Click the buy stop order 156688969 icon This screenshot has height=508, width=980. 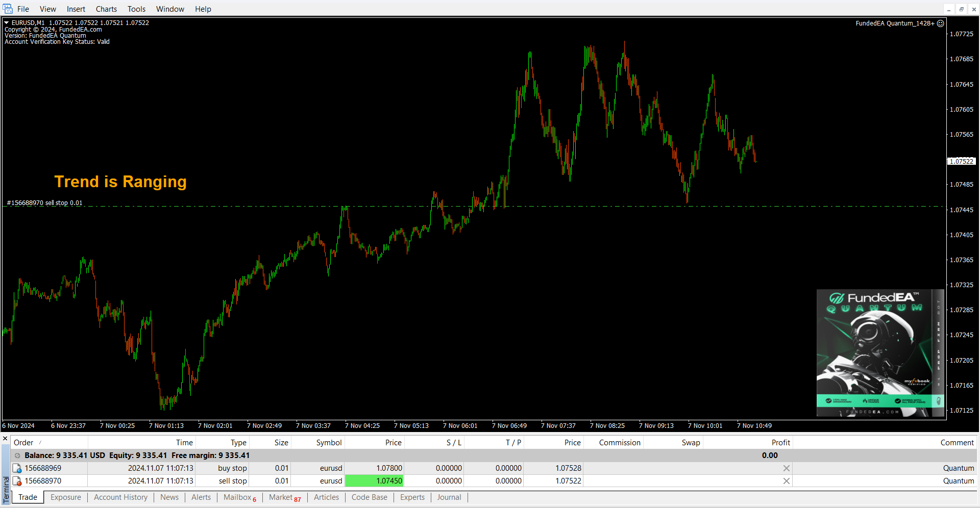pyautogui.click(x=17, y=468)
